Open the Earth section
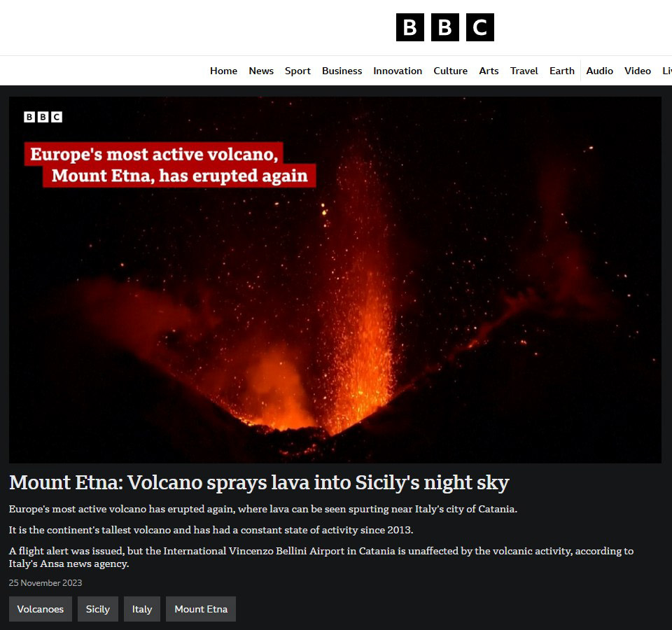 click(561, 71)
